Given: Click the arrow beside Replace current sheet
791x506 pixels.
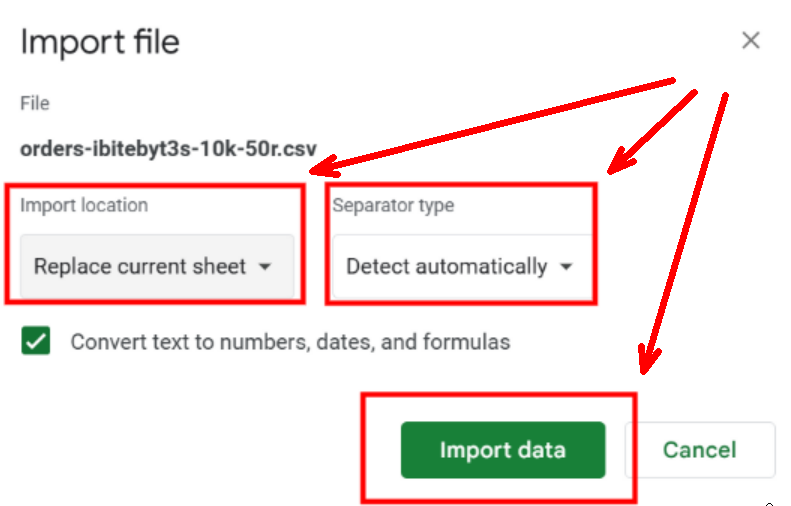Looking at the screenshot, I should (265, 267).
